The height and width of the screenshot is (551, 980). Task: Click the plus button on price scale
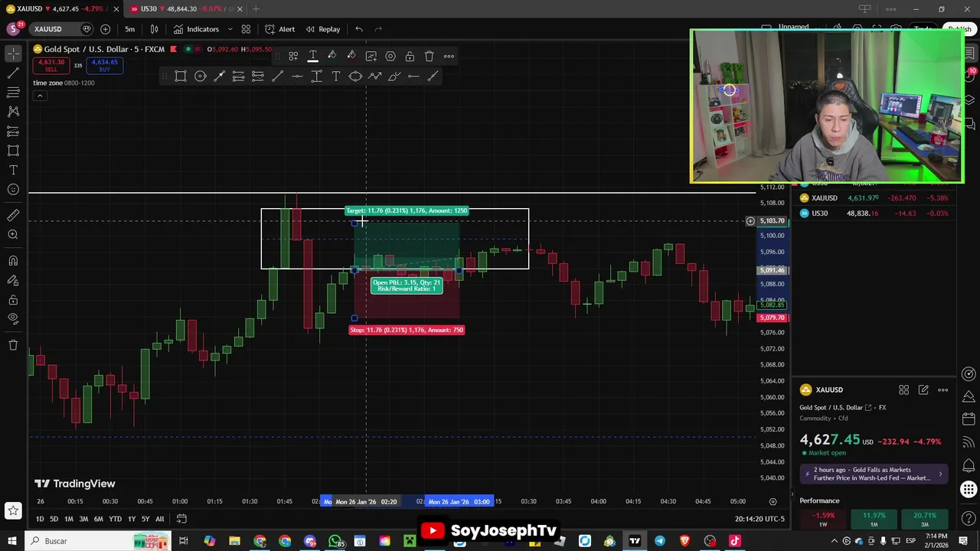750,221
